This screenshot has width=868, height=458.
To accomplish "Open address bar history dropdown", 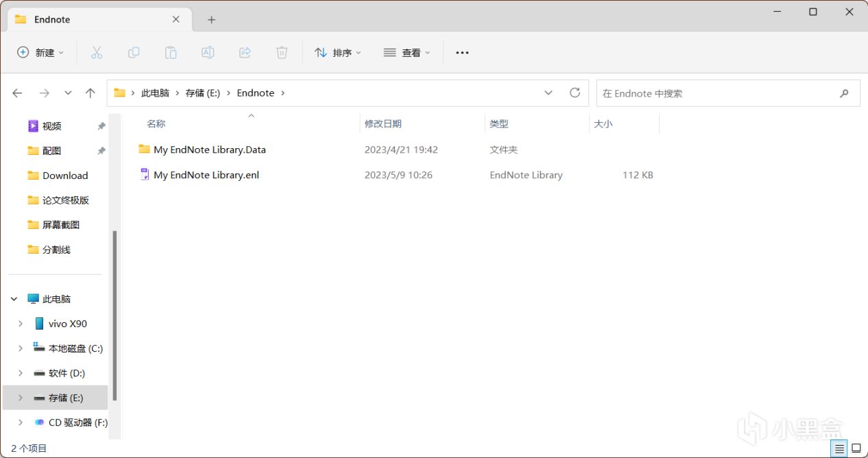I will [x=548, y=93].
